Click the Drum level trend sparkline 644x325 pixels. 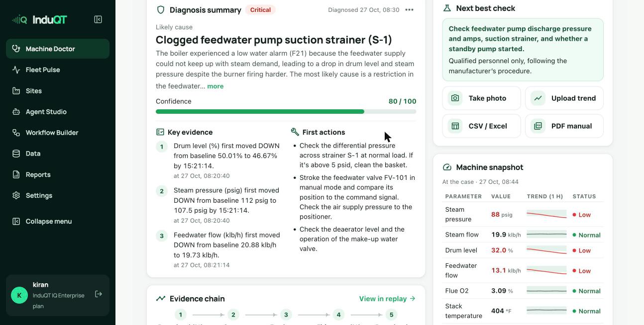[x=546, y=250]
